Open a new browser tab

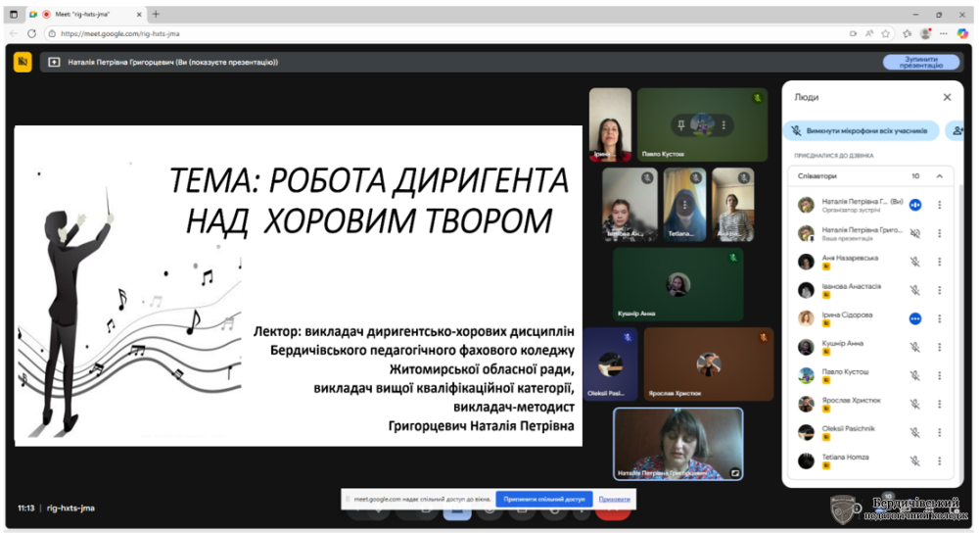pyautogui.click(x=156, y=14)
